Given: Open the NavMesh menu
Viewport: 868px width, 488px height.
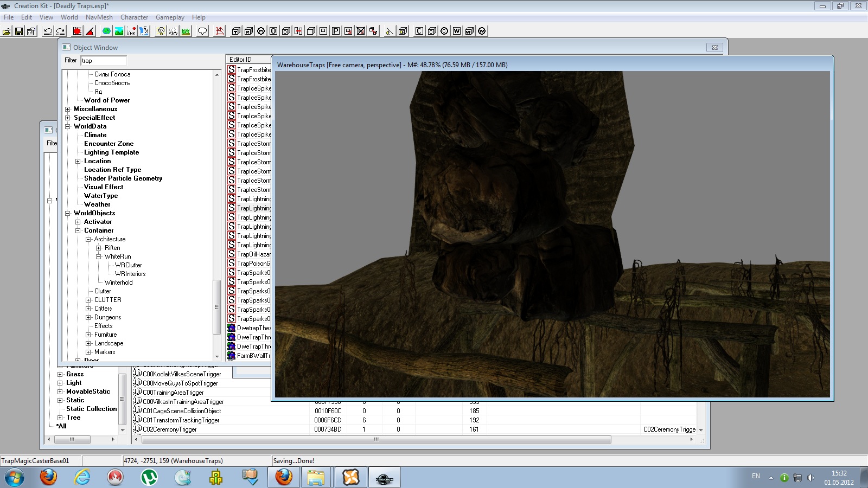Looking at the screenshot, I should click(99, 17).
